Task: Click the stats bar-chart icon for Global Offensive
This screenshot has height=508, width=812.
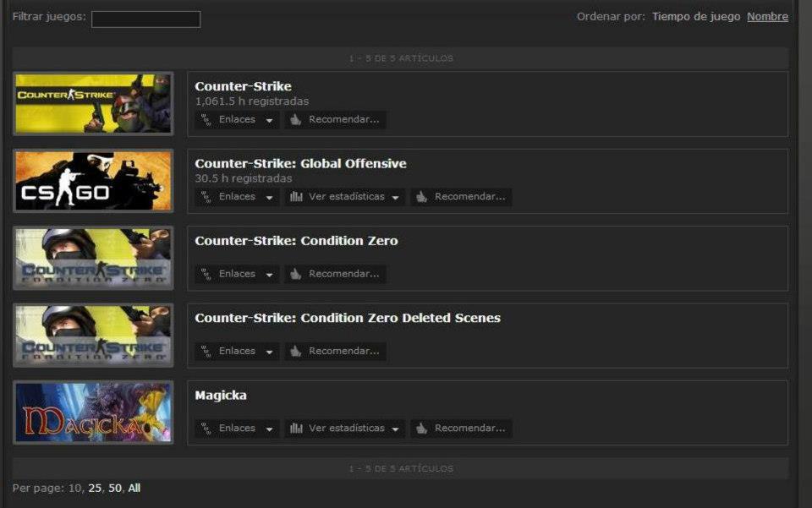Action: (296, 197)
